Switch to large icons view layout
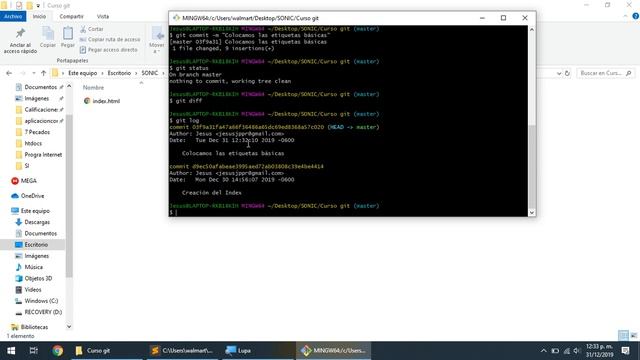 [633, 336]
